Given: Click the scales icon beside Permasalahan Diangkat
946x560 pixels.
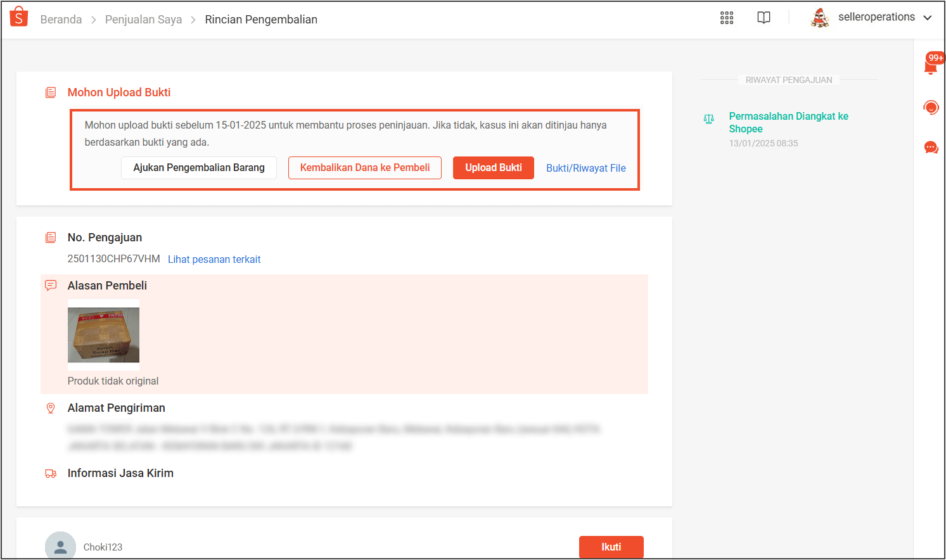Looking at the screenshot, I should tap(708, 118).
